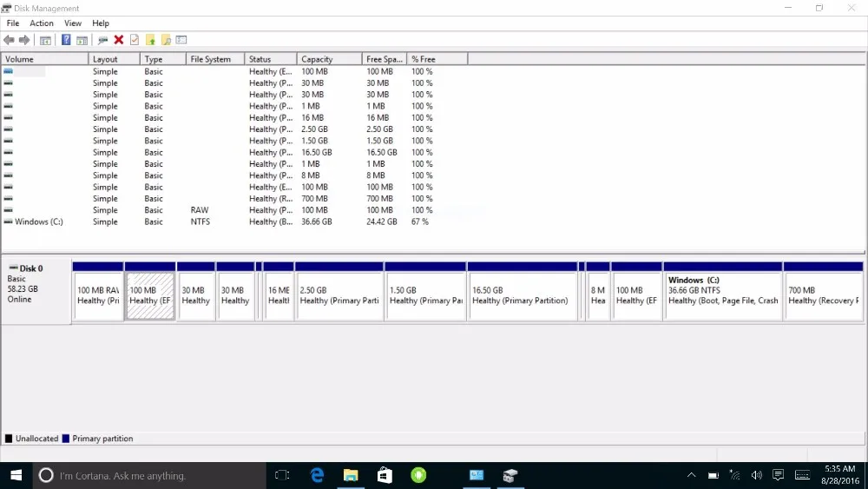The width and height of the screenshot is (868, 489).
Task: Open the Help menu
Action: tap(100, 23)
